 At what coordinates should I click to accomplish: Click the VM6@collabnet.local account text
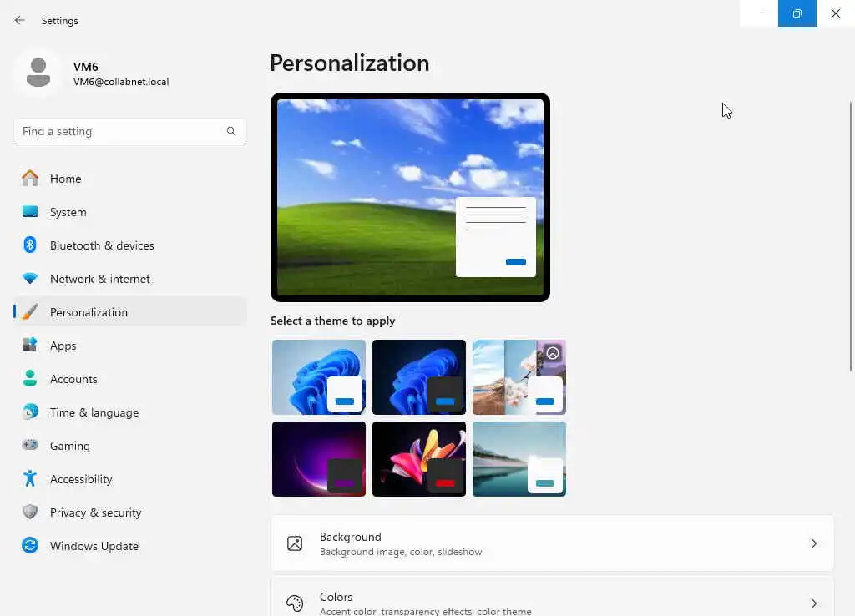(x=121, y=82)
